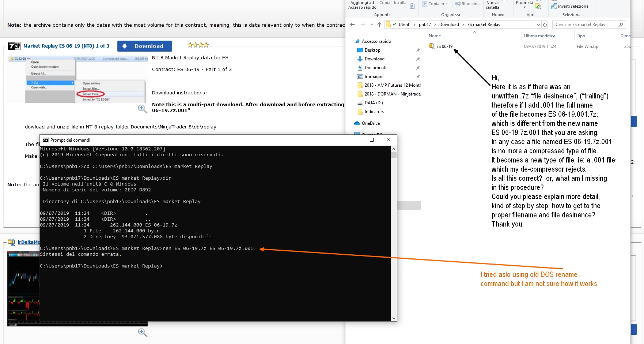Click the ES 06-19 WinZip file icon

[x=432, y=46]
